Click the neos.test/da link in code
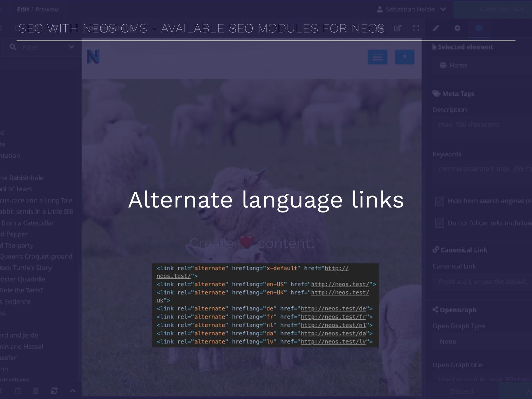 tap(333, 334)
